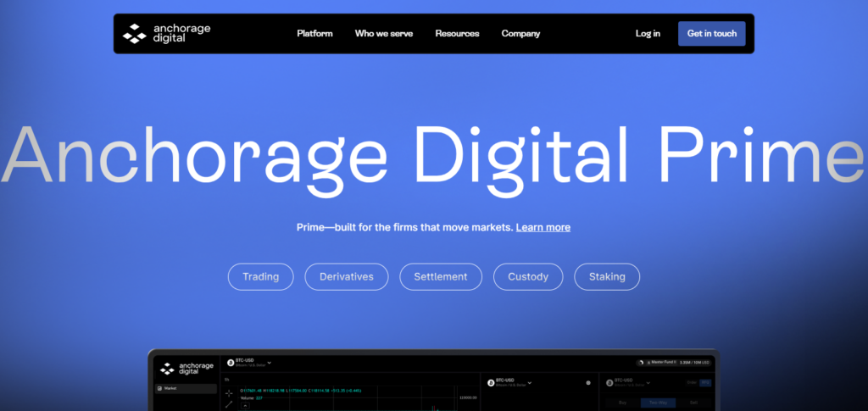This screenshot has height=411, width=868.
Task: Collapse the chart indicator chevron under Volume
Action: 245,405
